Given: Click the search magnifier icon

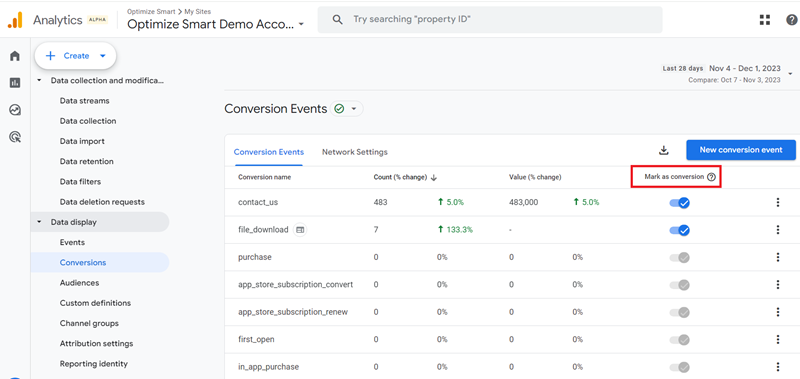Looking at the screenshot, I should click(337, 19).
